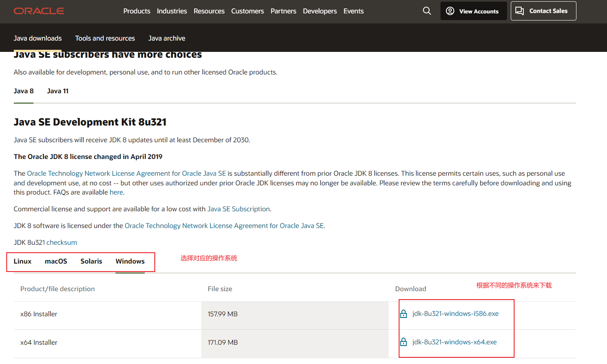
Task: Open the Products menu
Action: point(136,11)
